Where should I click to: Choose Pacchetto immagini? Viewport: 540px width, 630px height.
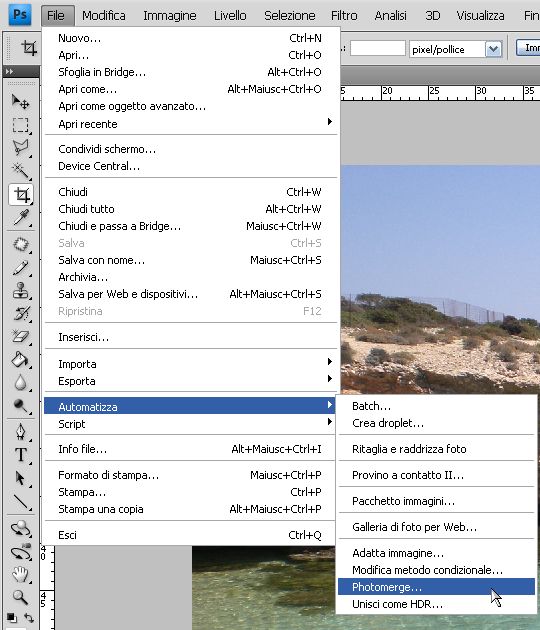click(x=436, y=501)
